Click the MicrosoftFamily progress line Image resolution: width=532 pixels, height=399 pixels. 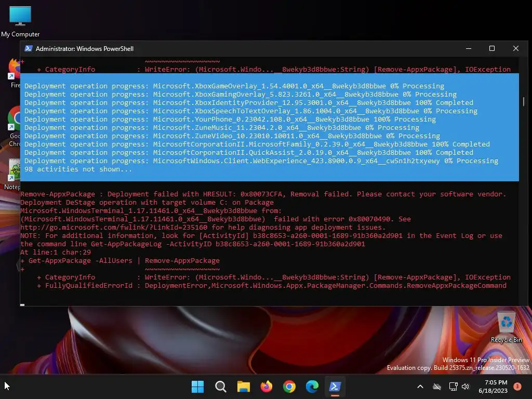[x=257, y=144]
